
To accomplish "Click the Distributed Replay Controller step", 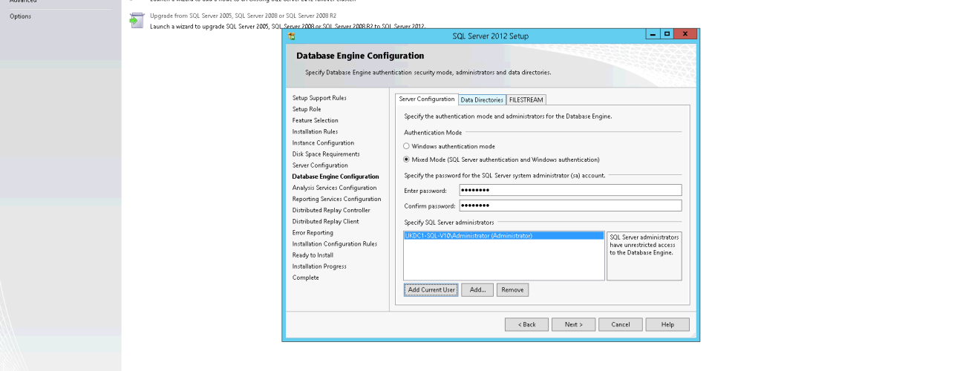I will [330, 210].
